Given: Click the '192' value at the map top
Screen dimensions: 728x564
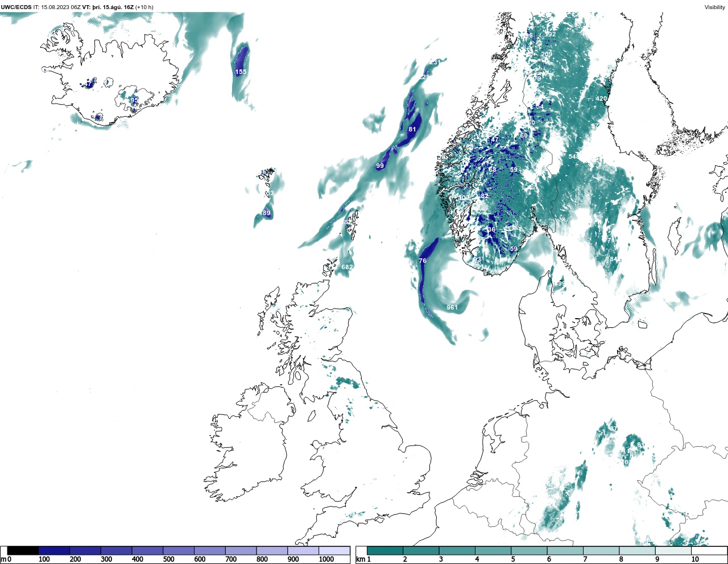Looking at the screenshot, I should [x=550, y=34].
